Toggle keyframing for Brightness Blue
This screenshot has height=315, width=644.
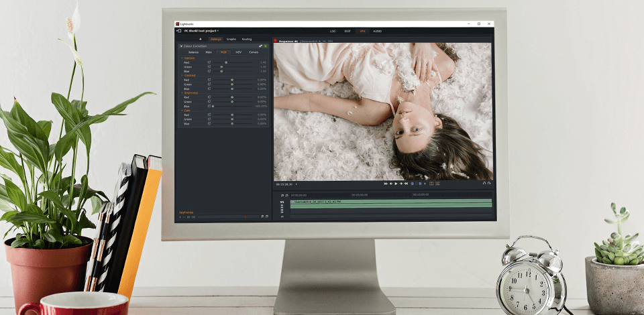click(209, 107)
